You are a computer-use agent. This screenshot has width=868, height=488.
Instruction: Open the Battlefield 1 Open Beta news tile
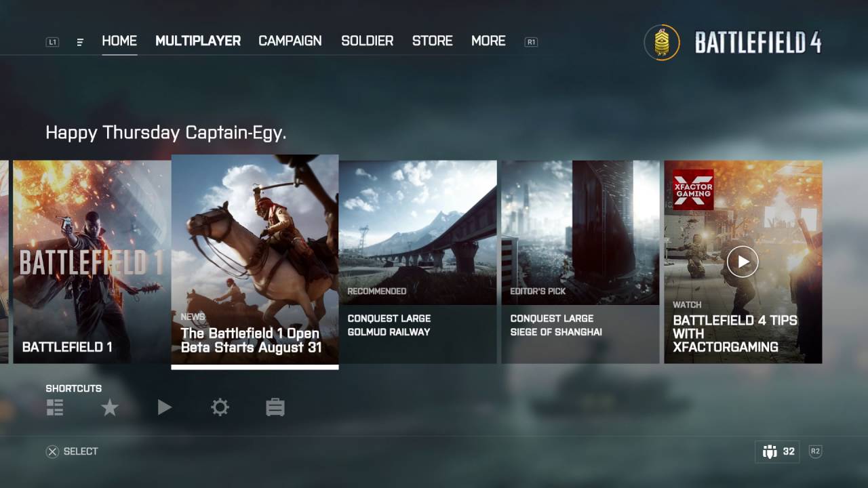(x=255, y=262)
